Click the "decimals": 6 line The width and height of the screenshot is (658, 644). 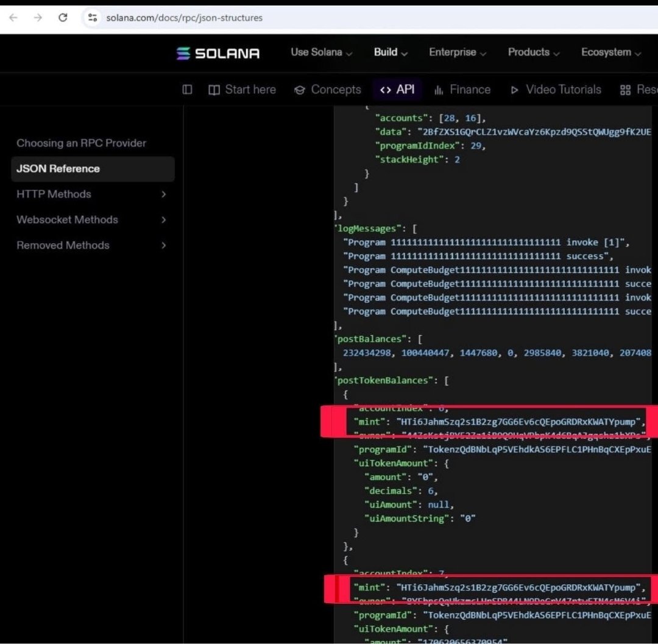coord(401,491)
